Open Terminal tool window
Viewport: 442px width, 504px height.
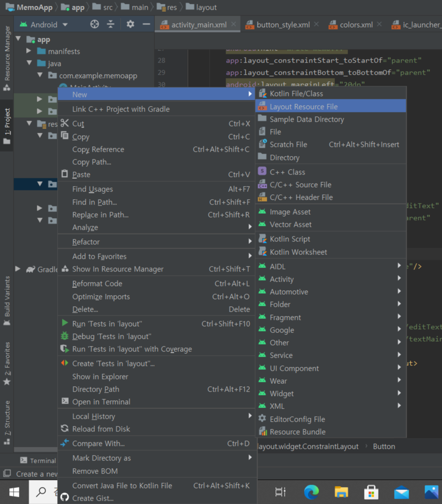tap(38, 460)
